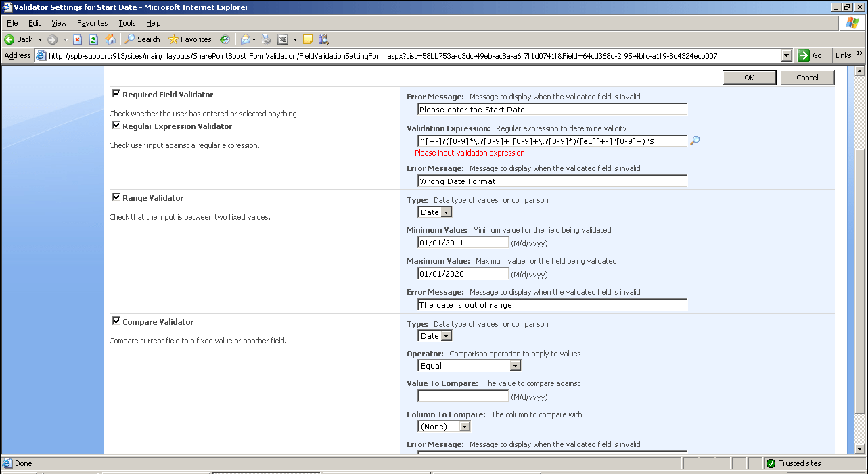Screen dimensions: 868x474
Task: Click 'The date is out of range' field
Action: [552, 305]
